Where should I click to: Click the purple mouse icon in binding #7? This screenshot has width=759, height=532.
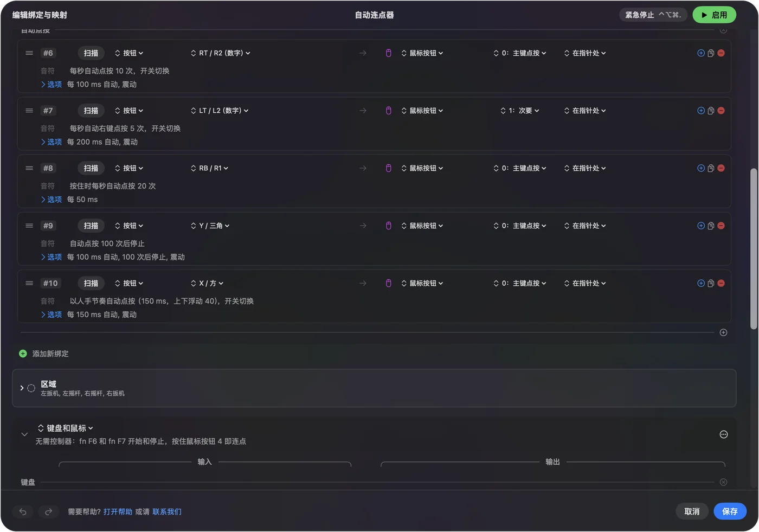tap(389, 111)
